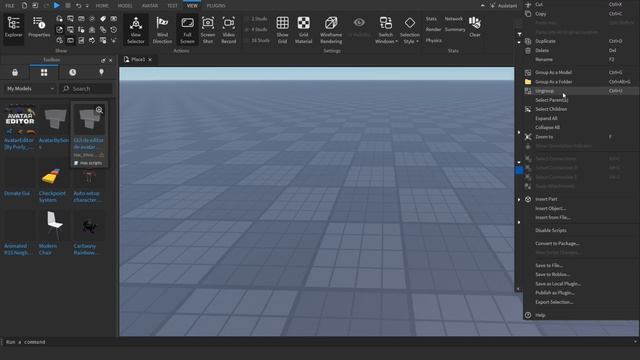Open the Toolbox Marketplace tab
The image size is (640, 360).
coord(15,72)
